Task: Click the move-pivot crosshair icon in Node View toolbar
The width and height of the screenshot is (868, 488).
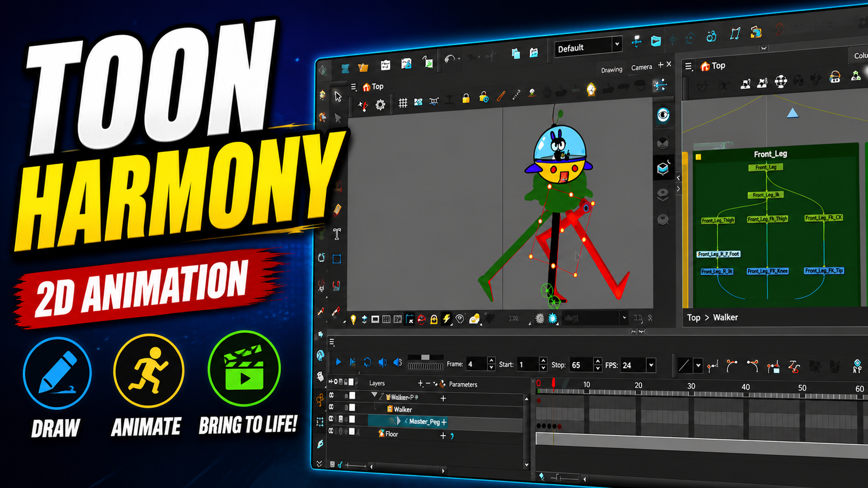Action: [x=781, y=81]
